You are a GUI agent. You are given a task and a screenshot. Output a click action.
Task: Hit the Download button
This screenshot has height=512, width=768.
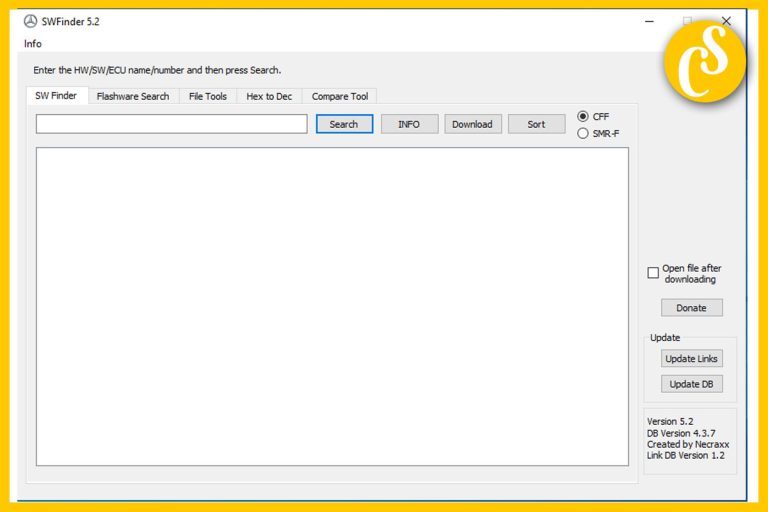(x=472, y=124)
